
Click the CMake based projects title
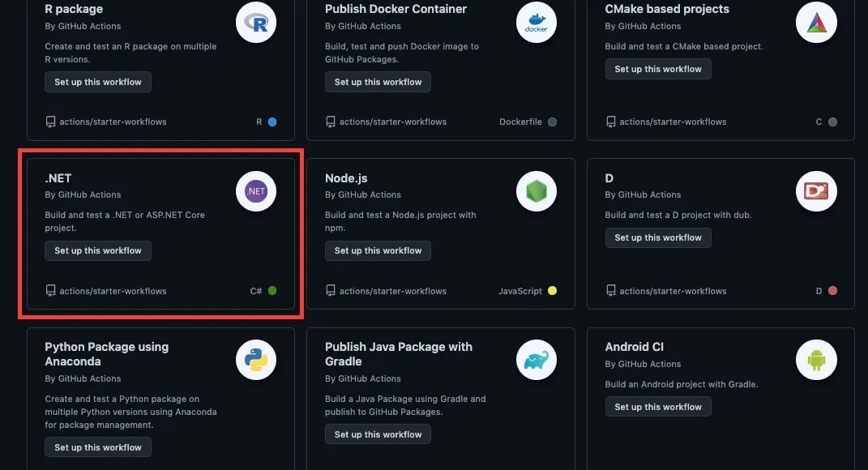pyautogui.click(x=667, y=9)
